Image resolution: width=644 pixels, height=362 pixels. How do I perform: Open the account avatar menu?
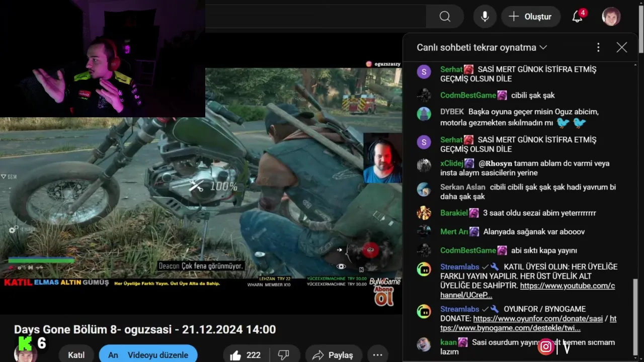611,17
